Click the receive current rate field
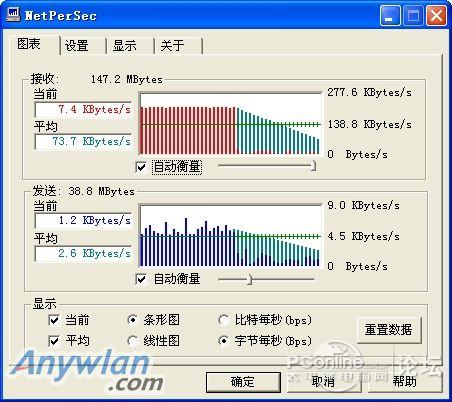 (x=83, y=109)
